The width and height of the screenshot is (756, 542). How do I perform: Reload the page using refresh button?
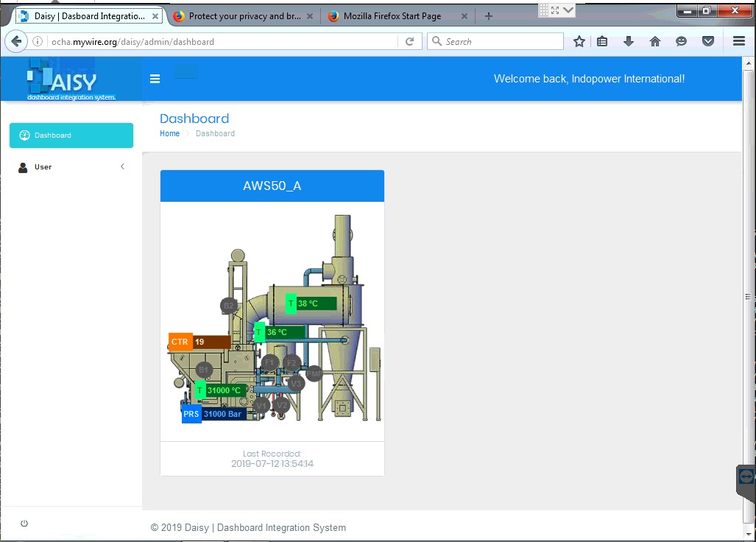coord(410,42)
